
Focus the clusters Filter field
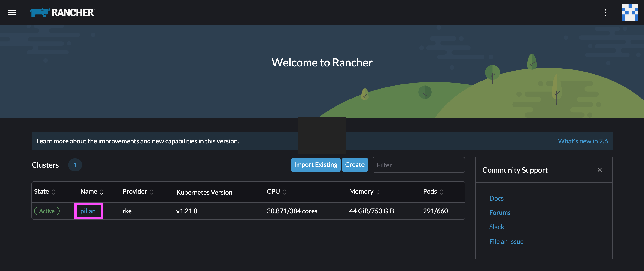click(419, 165)
